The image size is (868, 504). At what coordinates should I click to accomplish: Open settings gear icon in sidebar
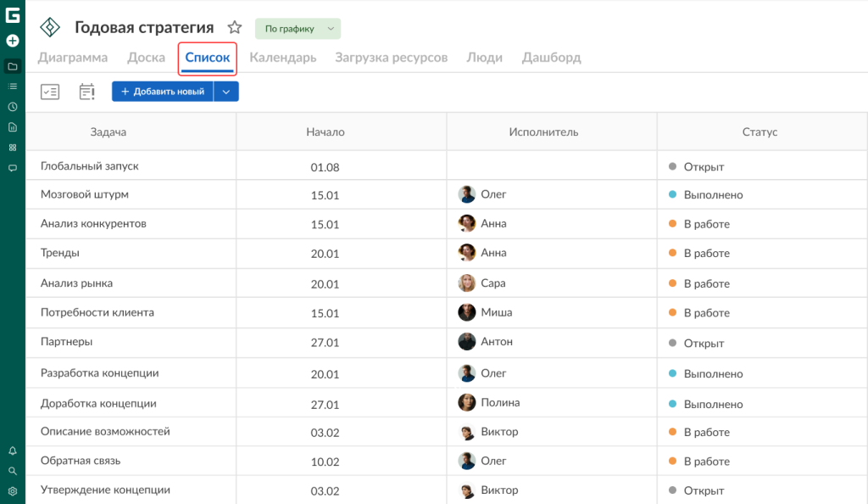click(12, 491)
